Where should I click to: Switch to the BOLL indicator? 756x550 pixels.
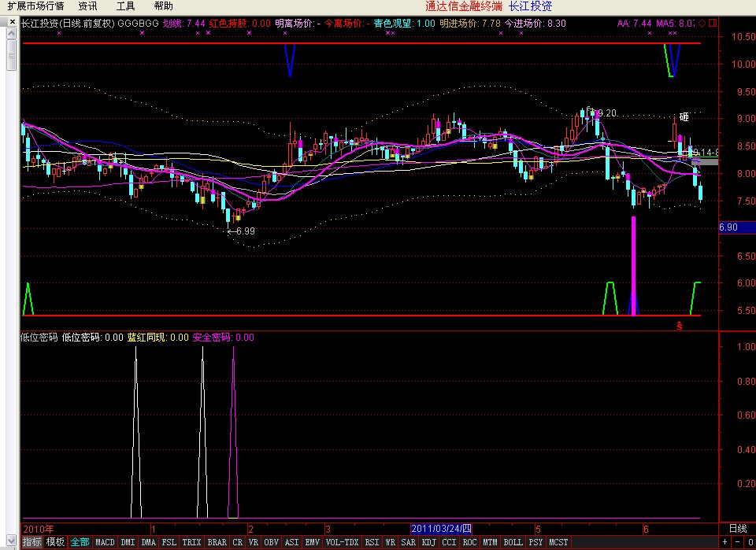[513, 542]
